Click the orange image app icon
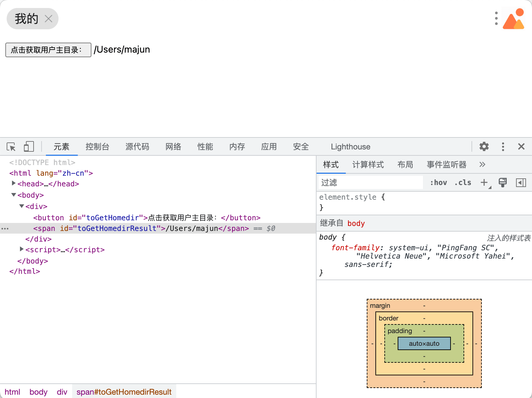 [514, 19]
